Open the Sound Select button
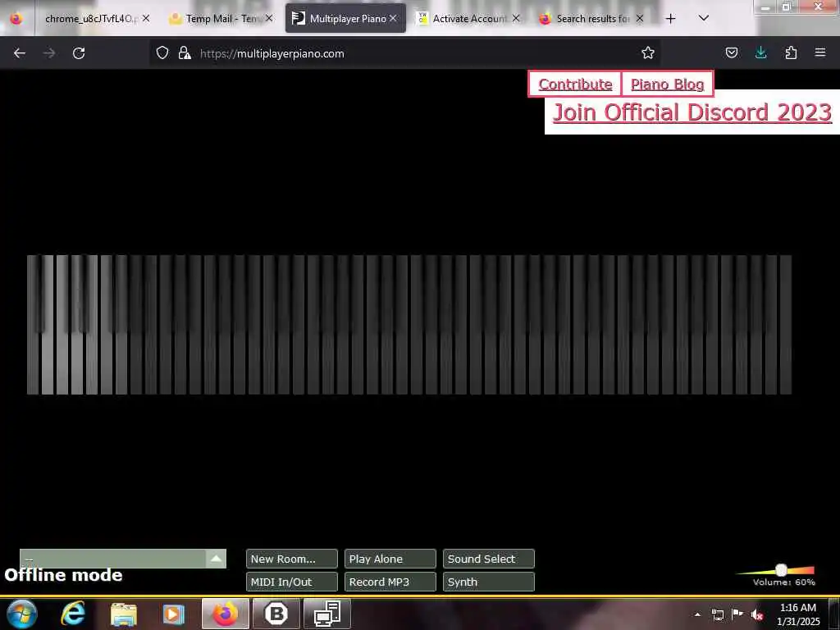Viewport: 840px width, 630px height. click(x=489, y=559)
